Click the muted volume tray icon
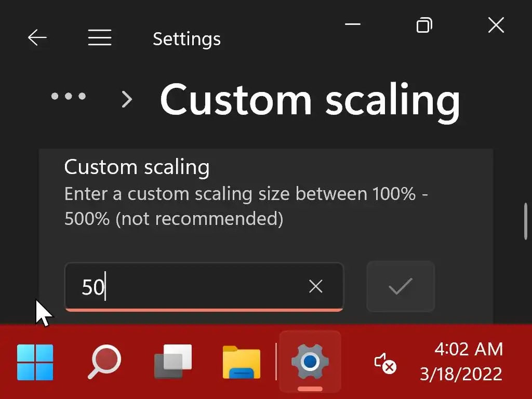The height and width of the screenshot is (399, 532). tap(385, 363)
